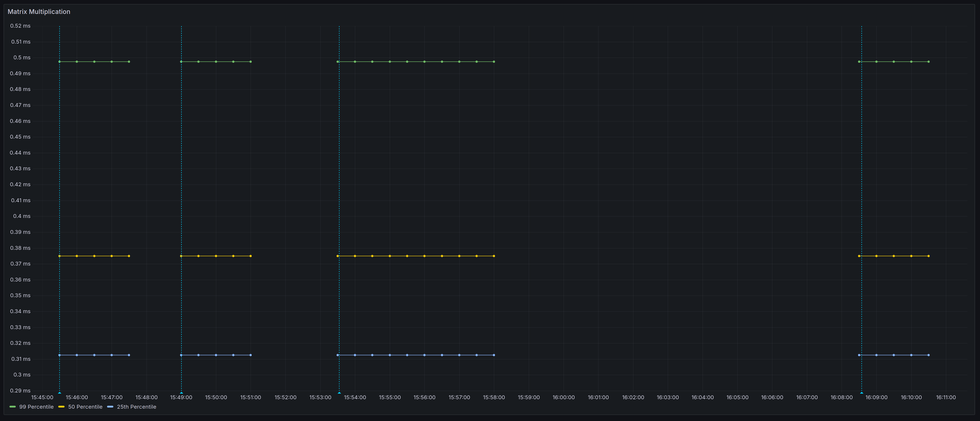Click the 0.45 ms y-axis label
980x421 pixels.
pos(20,137)
